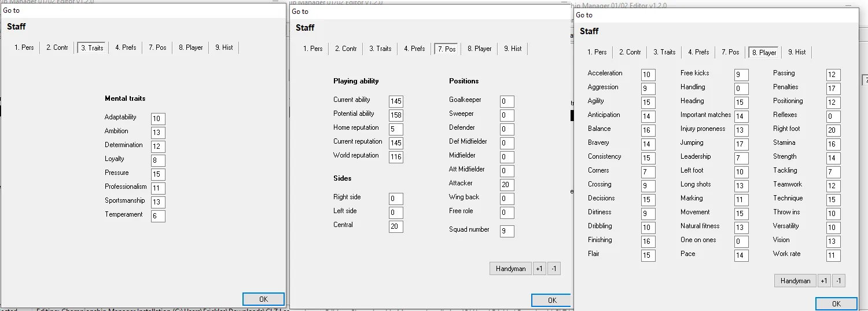
Task: Open the 3. Traits tab in left dialog
Action: coord(92,47)
